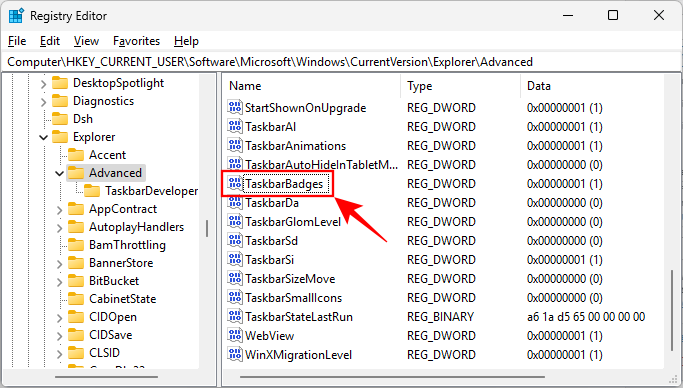Click the WinXMigrationLevel value icon
Viewport: 683px width, 388px height.
click(235, 354)
